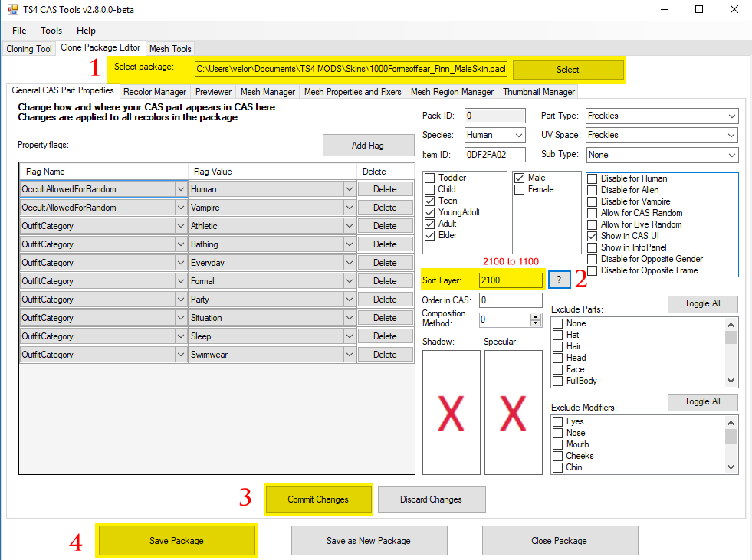Open the Sleep flag value dropdown
The height and width of the screenshot is (560, 752).
tap(349, 336)
